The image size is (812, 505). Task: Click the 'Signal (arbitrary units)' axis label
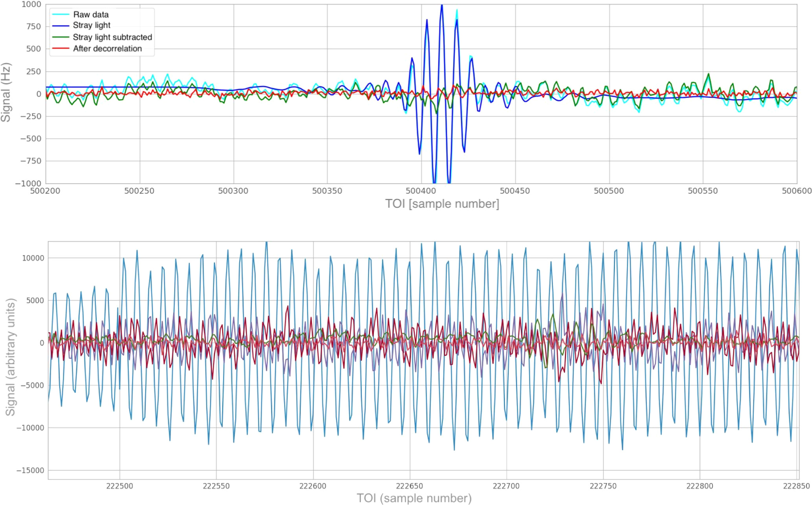coord(11,357)
